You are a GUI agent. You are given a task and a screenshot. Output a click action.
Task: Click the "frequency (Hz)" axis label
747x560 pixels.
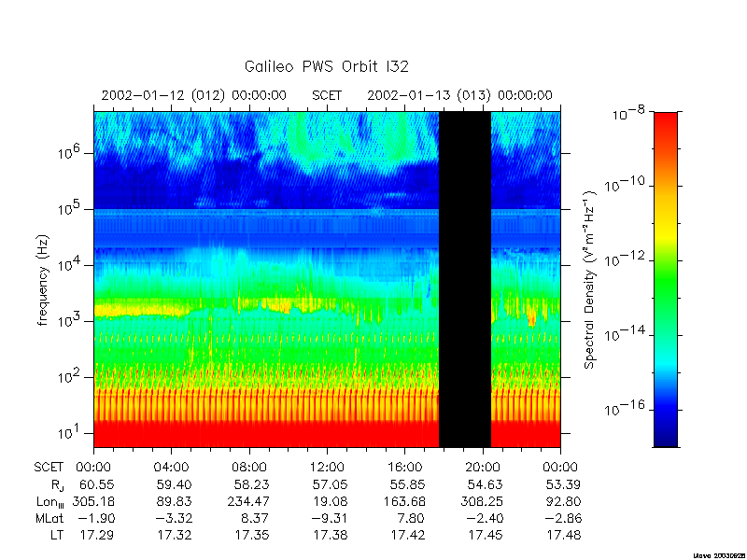coord(43,280)
